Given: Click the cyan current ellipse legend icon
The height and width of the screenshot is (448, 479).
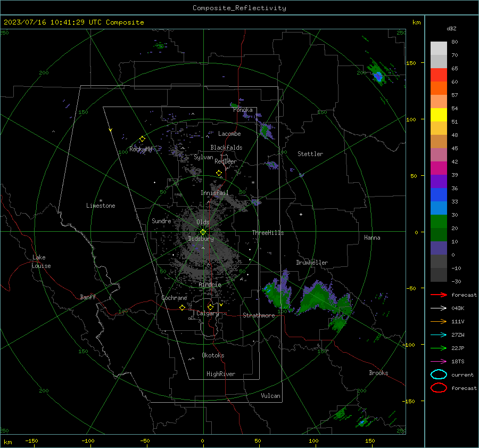Looking at the screenshot, I should (439, 374).
